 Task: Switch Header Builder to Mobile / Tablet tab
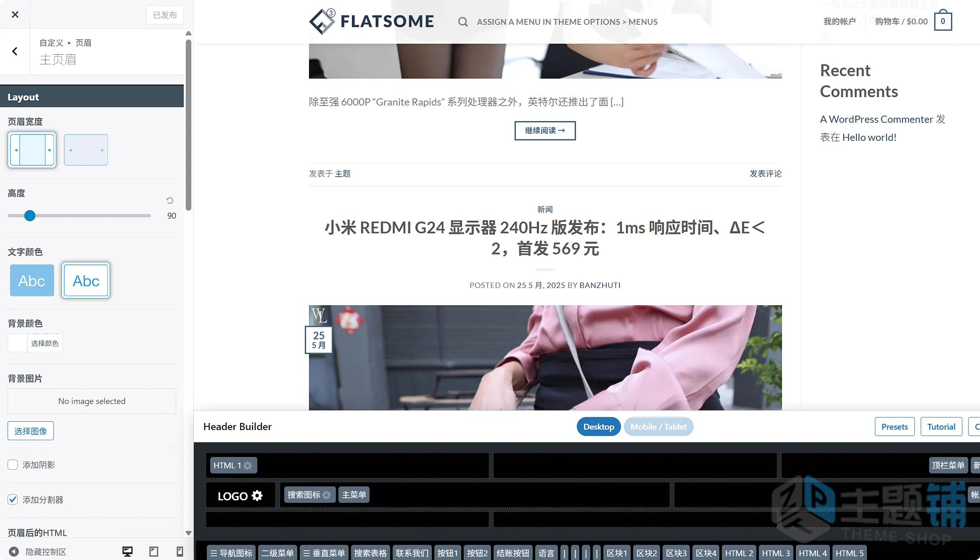(658, 427)
